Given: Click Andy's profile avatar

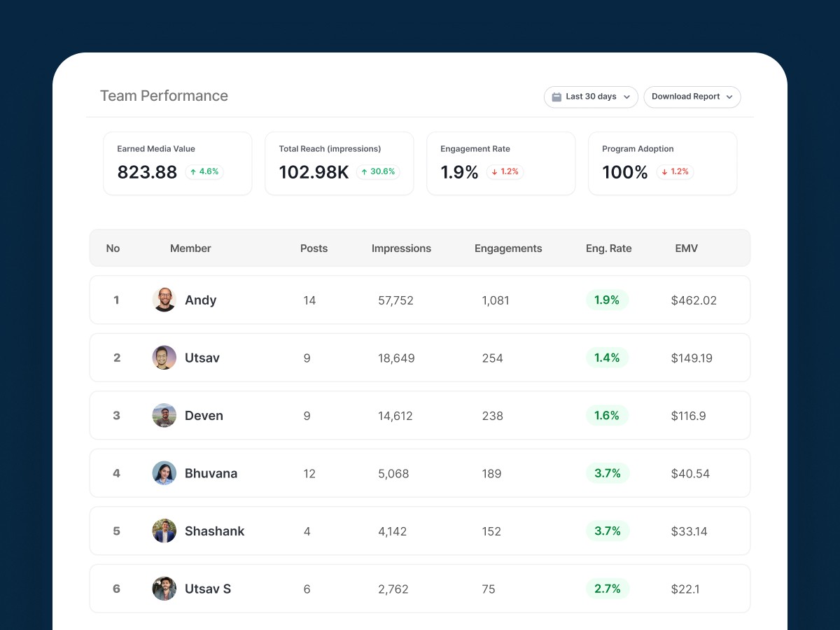Looking at the screenshot, I should pyautogui.click(x=164, y=300).
